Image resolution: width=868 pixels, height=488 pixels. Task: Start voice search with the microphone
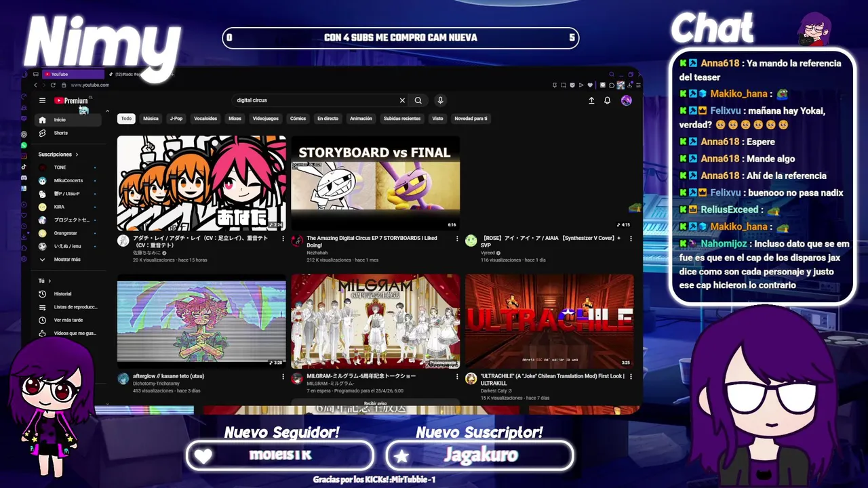tap(440, 100)
